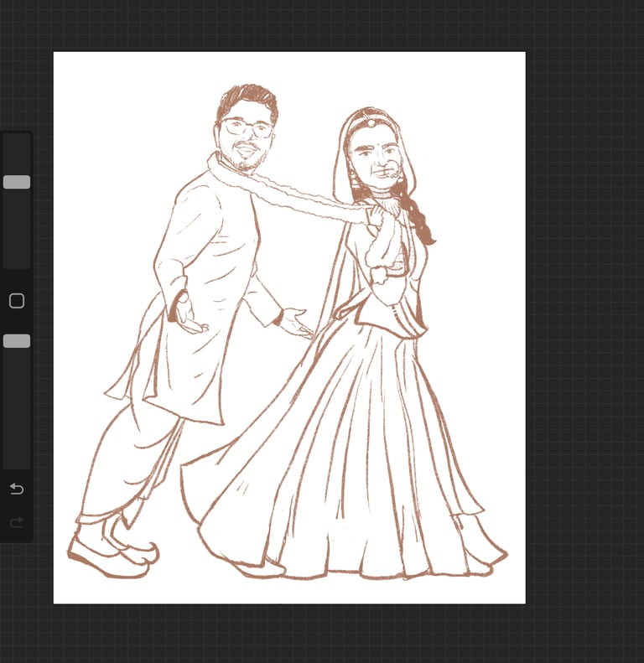Image resolution: width=644 pixels, height=663 pixels.
Task: Tap the woman's face in the drawing
Action: point(375,159)
